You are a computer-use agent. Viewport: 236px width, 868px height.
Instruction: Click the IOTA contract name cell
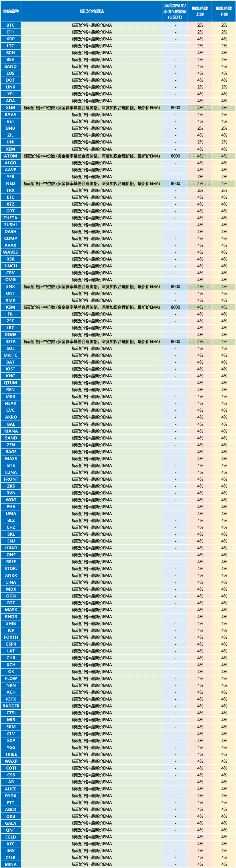click(x=10, y=342)
